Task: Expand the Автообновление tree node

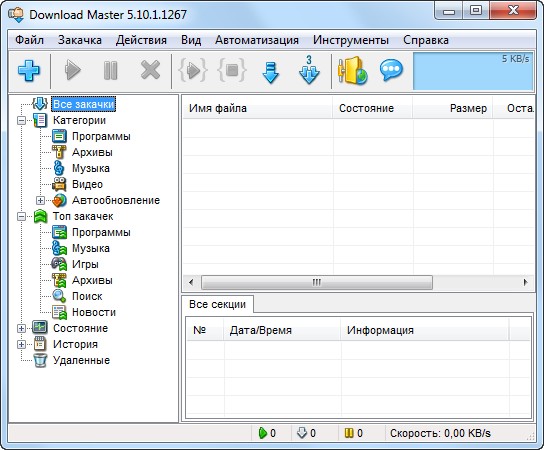Action: pos(40,201)
